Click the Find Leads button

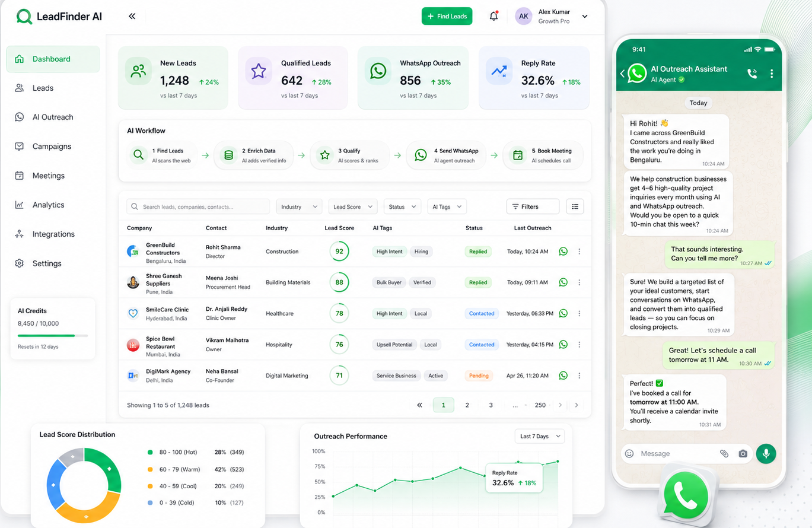coord(447,16)
